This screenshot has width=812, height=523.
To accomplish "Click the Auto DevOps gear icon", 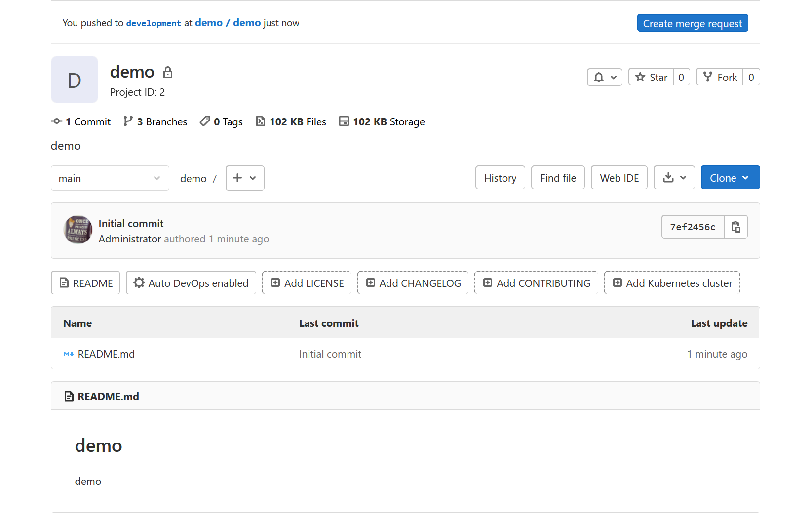I will [139, 282].
